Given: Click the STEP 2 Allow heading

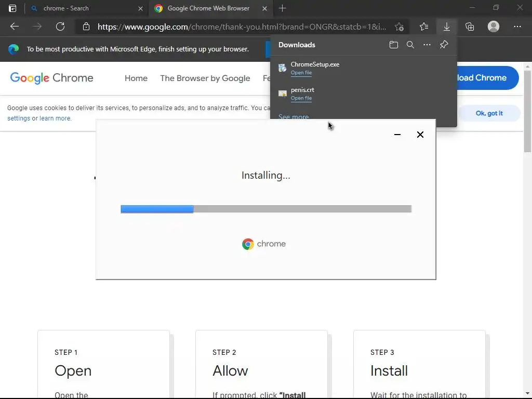Looking at the screenshot, I should click(x=230, y=370).
